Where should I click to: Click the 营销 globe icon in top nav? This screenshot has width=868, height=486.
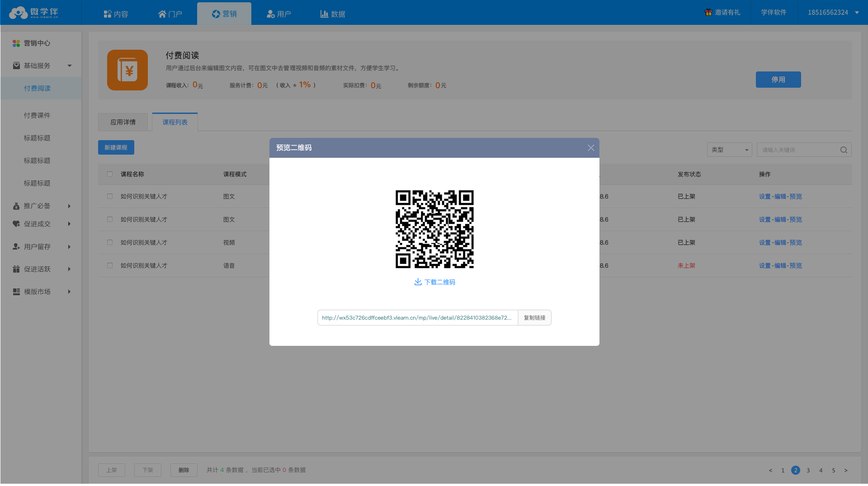(216, 14)
